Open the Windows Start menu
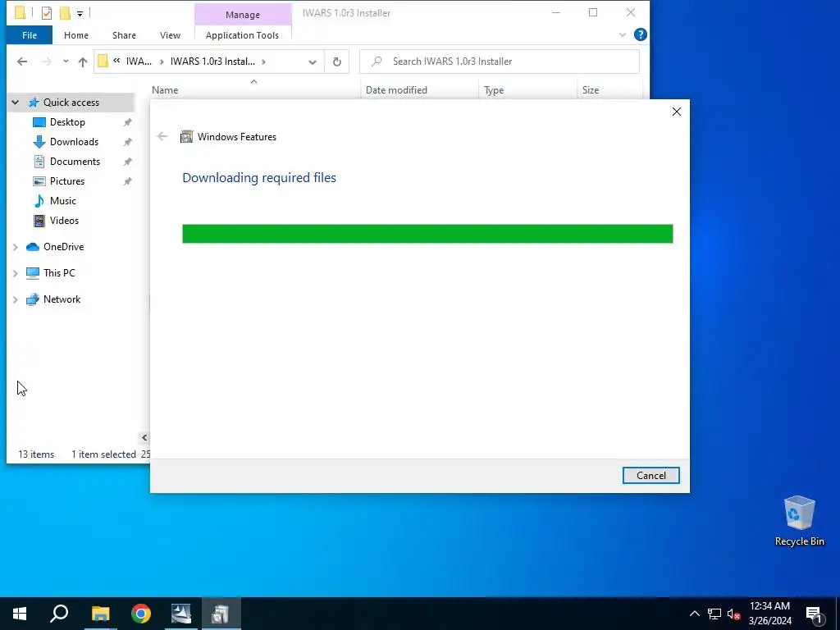 coord(20,614)
